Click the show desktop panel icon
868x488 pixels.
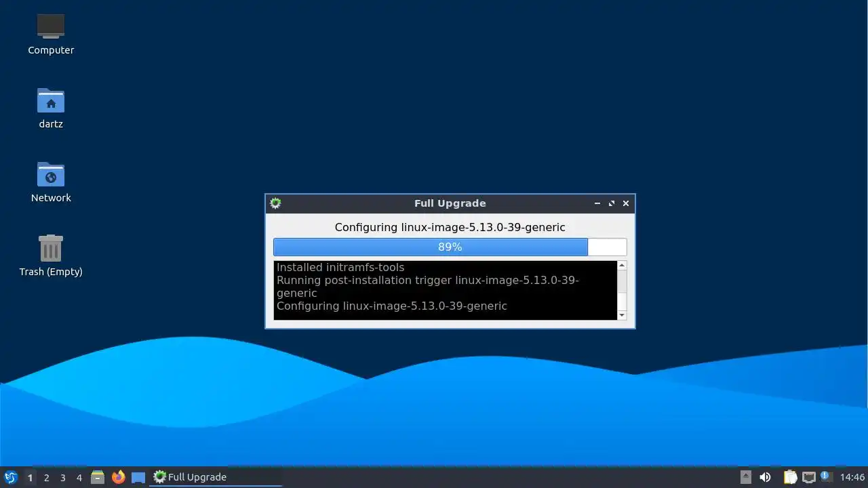(138, 477)
